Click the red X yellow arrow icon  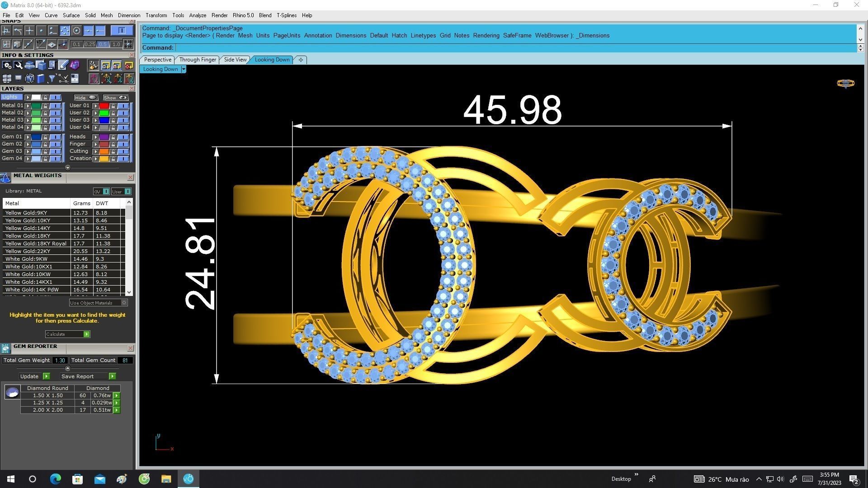(128, 65)
